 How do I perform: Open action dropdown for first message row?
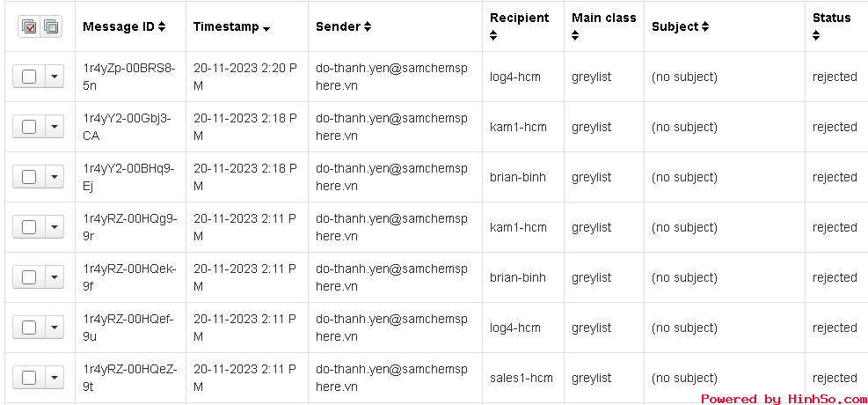point(54,77)
